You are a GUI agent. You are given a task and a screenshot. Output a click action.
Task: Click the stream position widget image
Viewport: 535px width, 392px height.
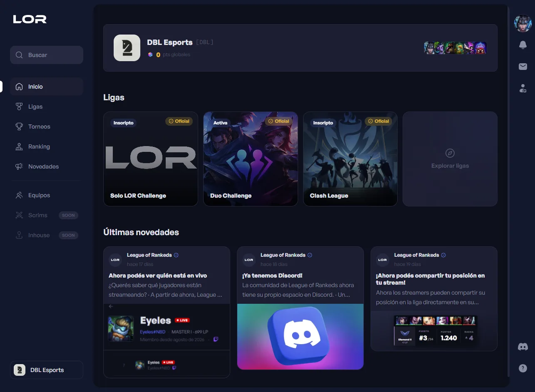pyautogui.click(x=435, y=330)
